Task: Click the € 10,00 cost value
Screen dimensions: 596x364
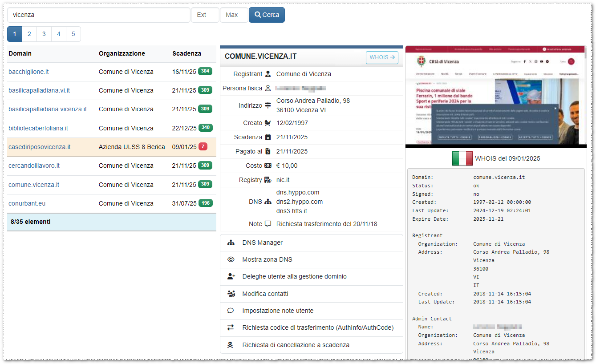Action: click(x=287, y=166)
